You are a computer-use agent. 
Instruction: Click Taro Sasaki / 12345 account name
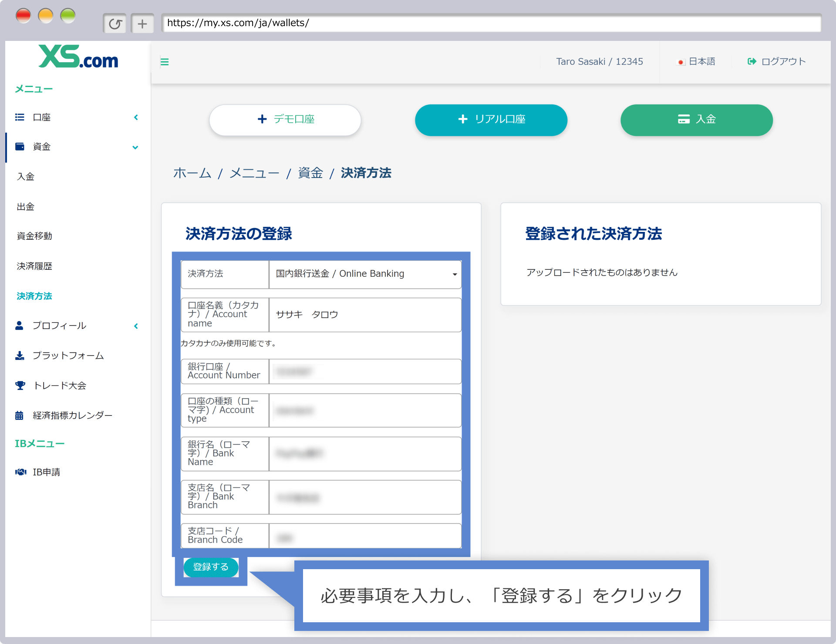point(600,61)
